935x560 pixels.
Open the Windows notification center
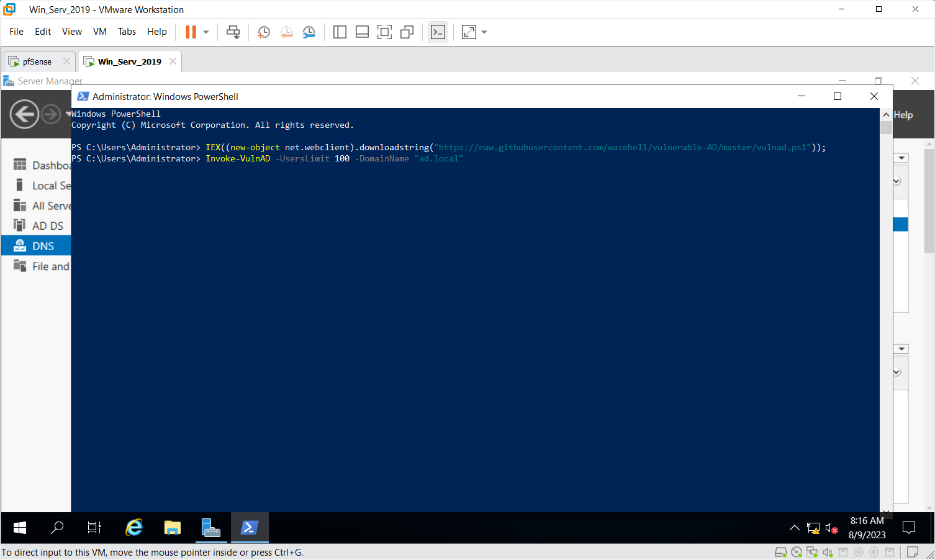909,528
